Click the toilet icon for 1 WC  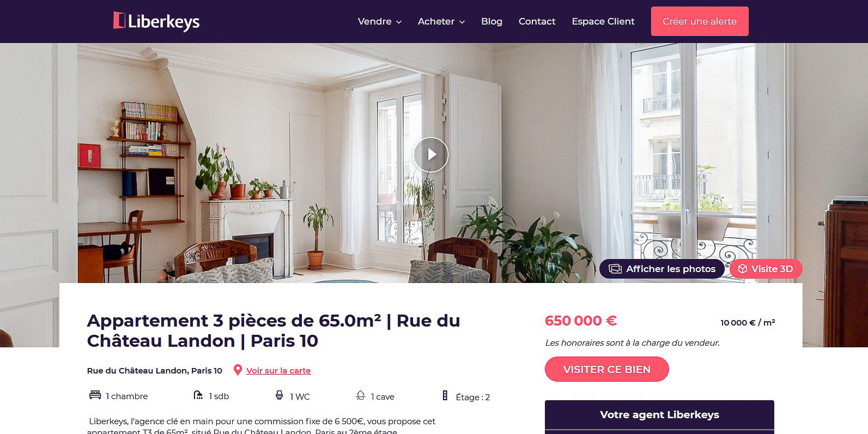(x=280, y=395)
